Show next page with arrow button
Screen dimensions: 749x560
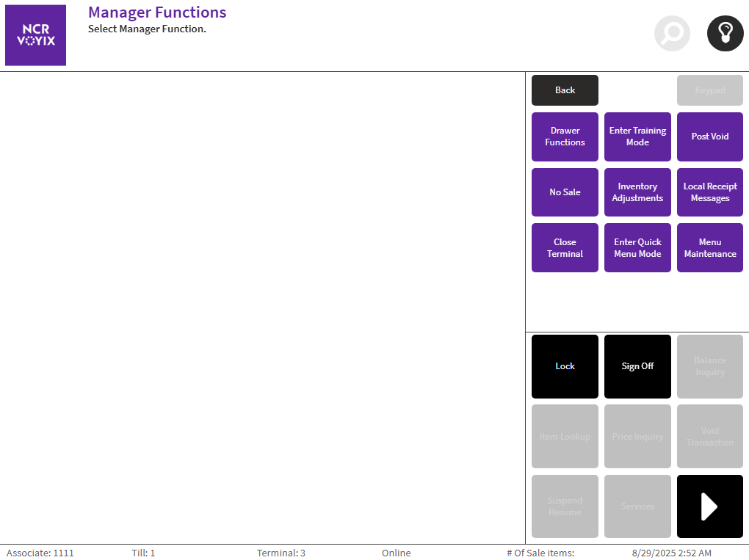pyautogui.click(x=709, y=506)
